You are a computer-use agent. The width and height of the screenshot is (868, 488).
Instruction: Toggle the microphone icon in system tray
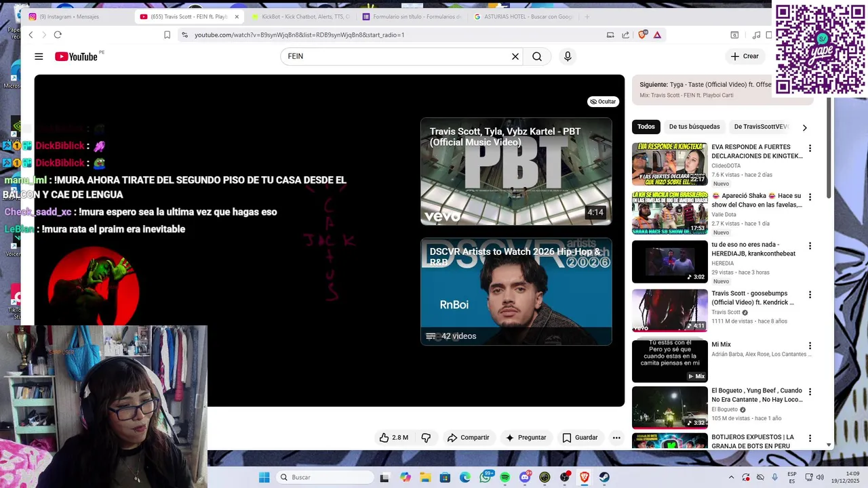(x=774, y=477)
